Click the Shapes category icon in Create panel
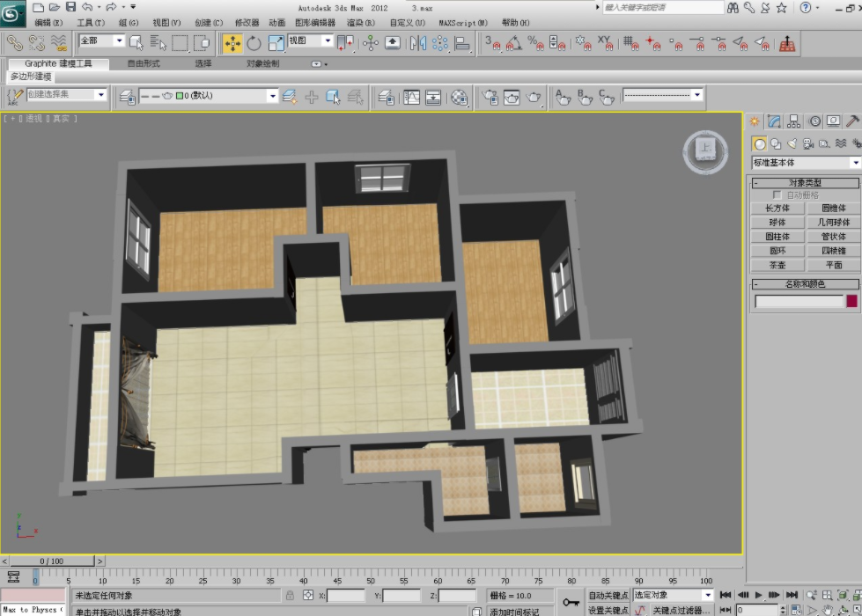 pos(777,143)
